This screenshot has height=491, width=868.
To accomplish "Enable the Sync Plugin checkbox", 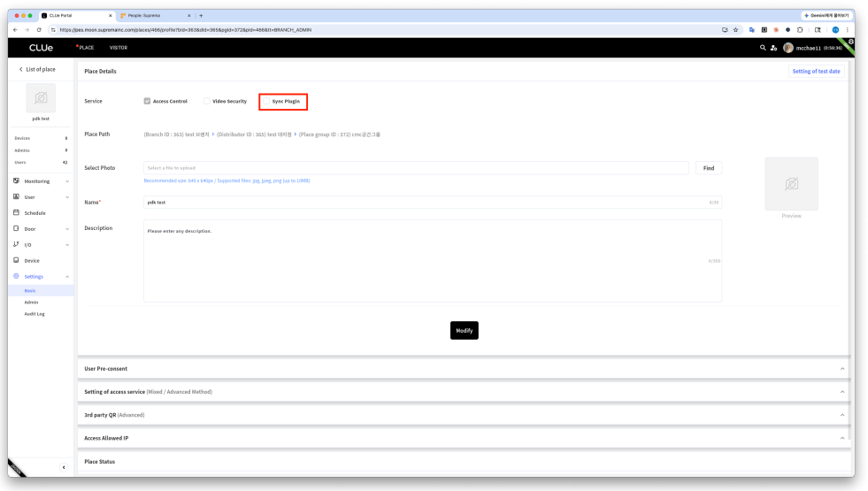I will [x=266, y=102].
